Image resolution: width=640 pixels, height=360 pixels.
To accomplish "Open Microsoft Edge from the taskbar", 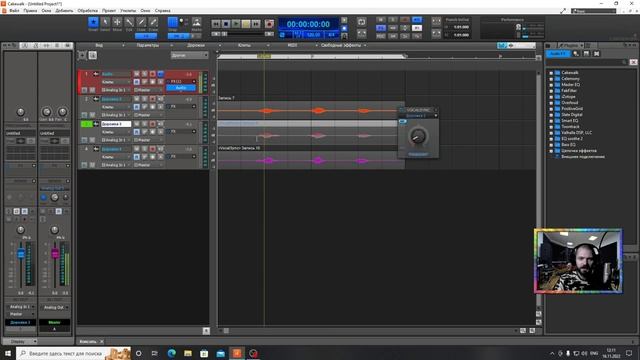I will (x=171, y=353).
